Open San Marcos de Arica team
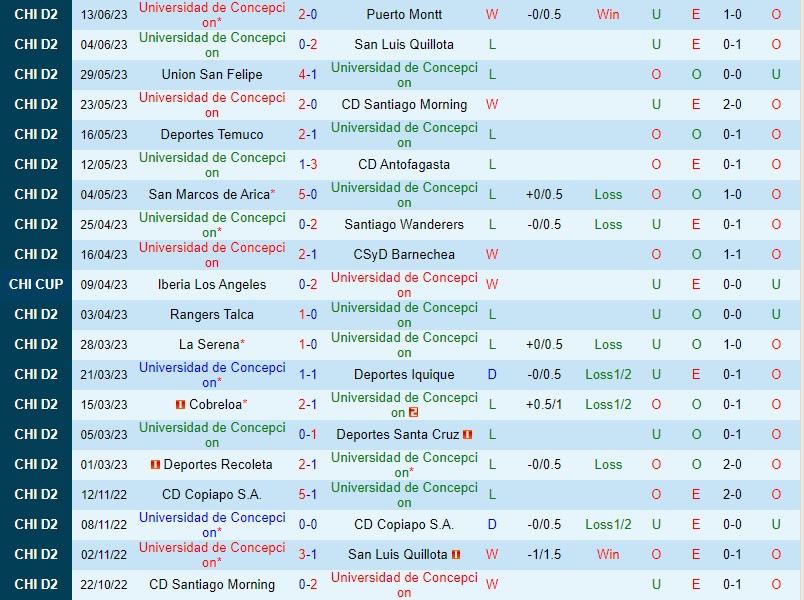Viewport: 804px width, 600px height. click(209, 194)
